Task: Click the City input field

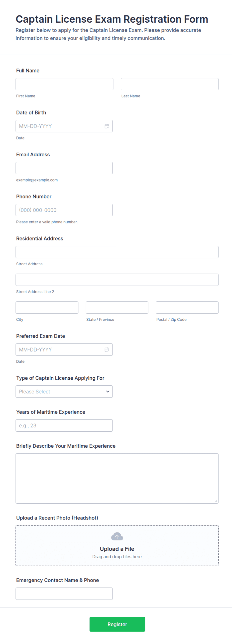Action: pyautogui.click(x=47, y=307)
